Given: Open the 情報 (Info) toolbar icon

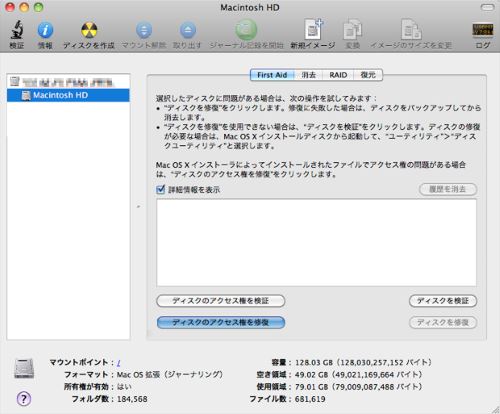Looking at the screenshot, I should (45, 30).
